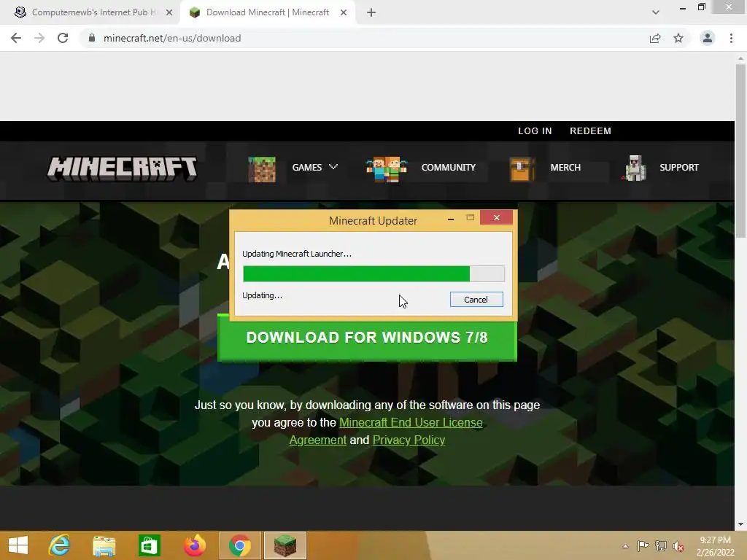Click the iron golem Support icon
The image size is (747, 560).
[635, 168]
